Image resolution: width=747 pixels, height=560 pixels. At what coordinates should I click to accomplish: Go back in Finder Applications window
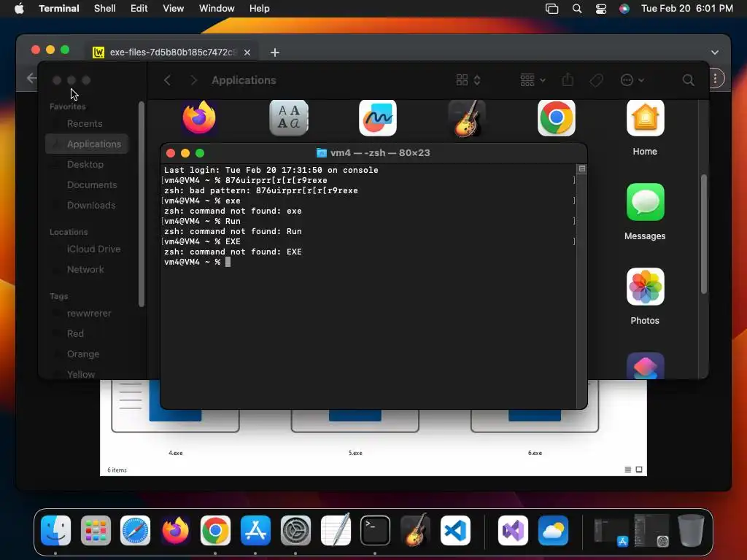pos(167,80)
